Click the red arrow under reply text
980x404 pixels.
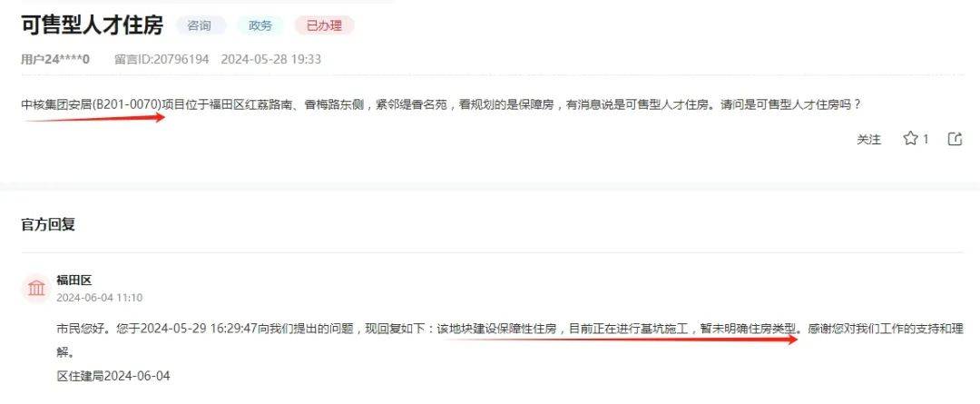pos(618,339)
